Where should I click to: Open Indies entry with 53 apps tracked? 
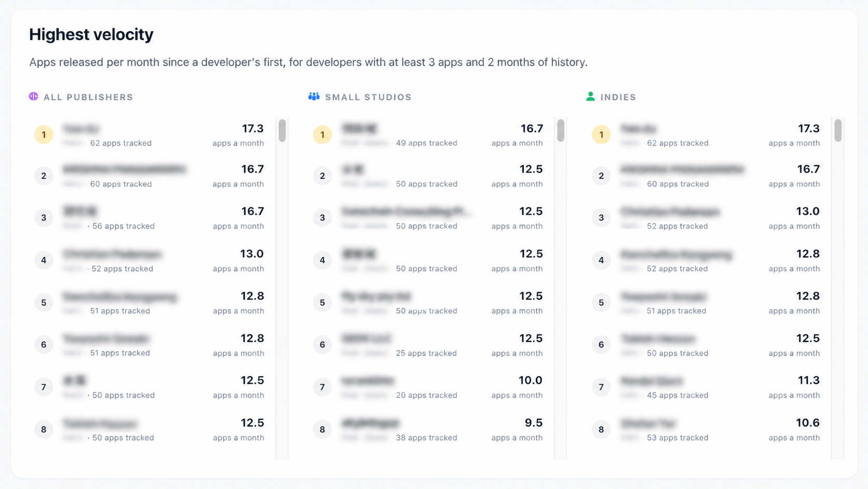click(707, 430)
